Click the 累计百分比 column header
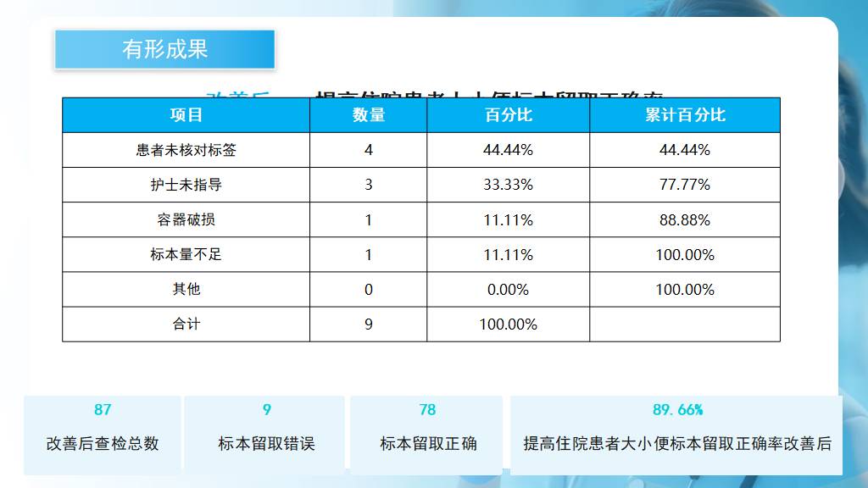Screen dimensions: 868x488 tap(684, 115)
